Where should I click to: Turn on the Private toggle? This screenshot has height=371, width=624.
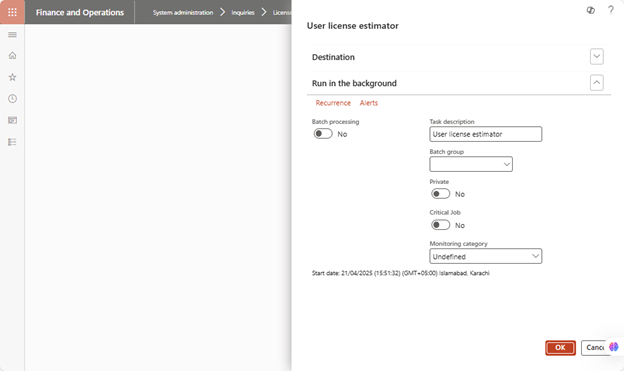tap(440, 194)
